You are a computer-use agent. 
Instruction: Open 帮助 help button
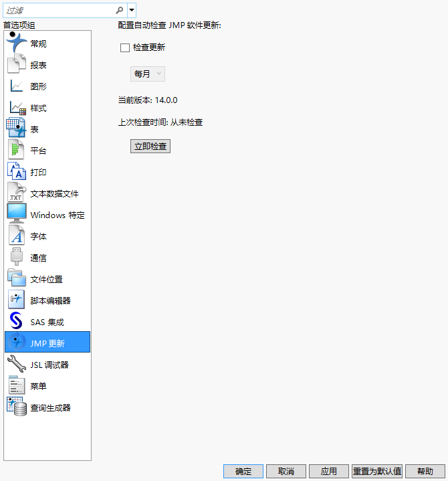pyautogui.click(x=425, y=471)
